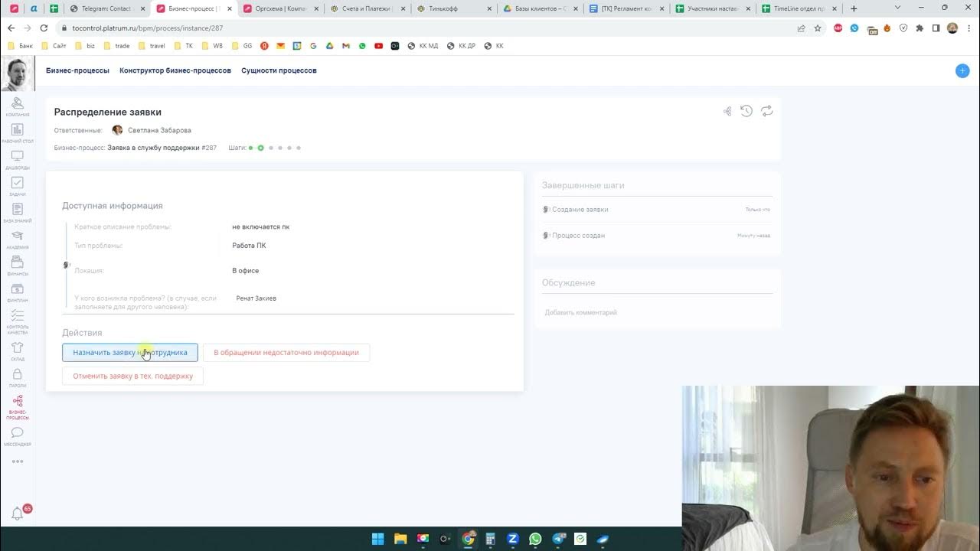Screen dimensions: 980x551
Task: Open Бизнес-процессы top menu
Action: pyautogui.click(x=77, y=70)
